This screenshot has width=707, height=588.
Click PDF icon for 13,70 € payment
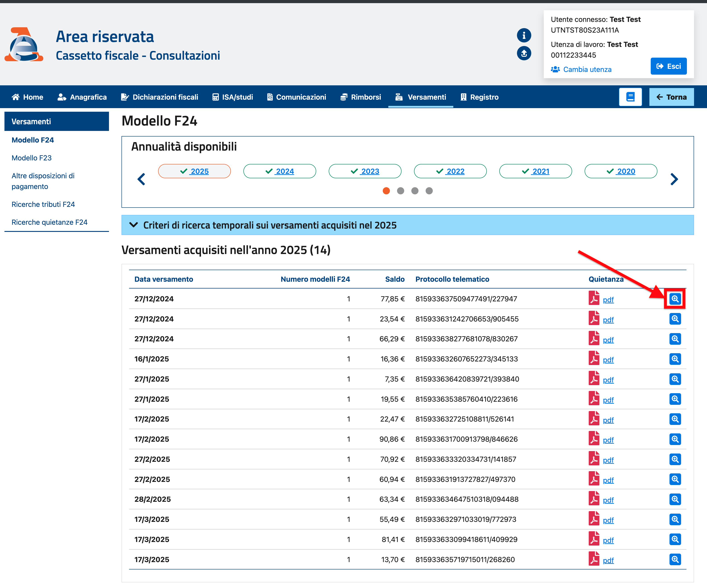point(594,559)
